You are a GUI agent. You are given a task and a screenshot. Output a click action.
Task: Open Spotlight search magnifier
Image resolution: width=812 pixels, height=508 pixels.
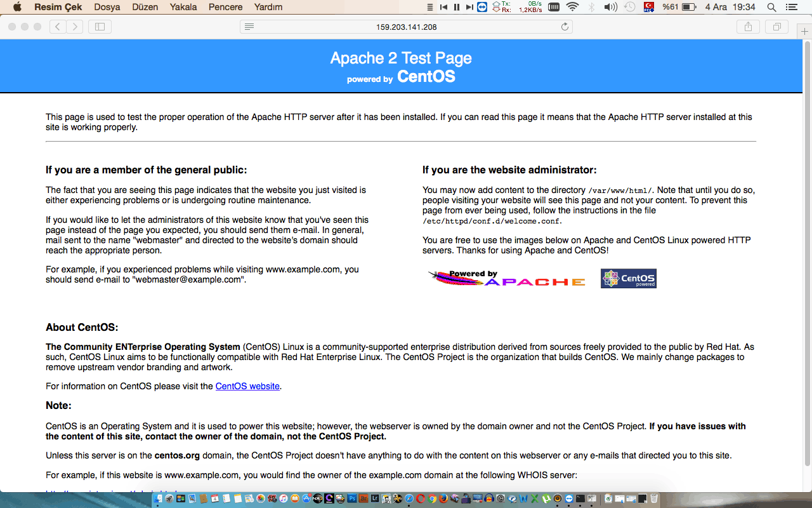click(771, 7)
